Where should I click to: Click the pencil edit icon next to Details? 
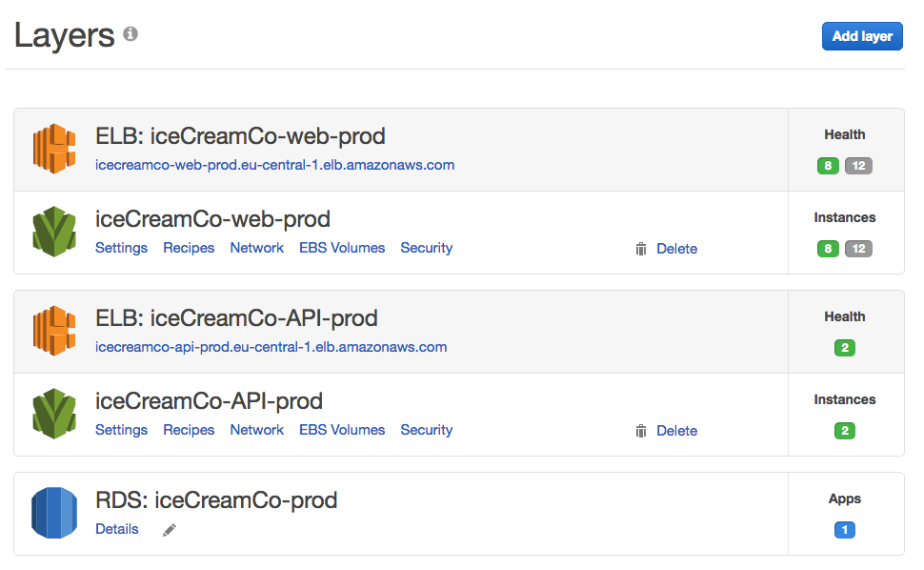coord(169,530)
